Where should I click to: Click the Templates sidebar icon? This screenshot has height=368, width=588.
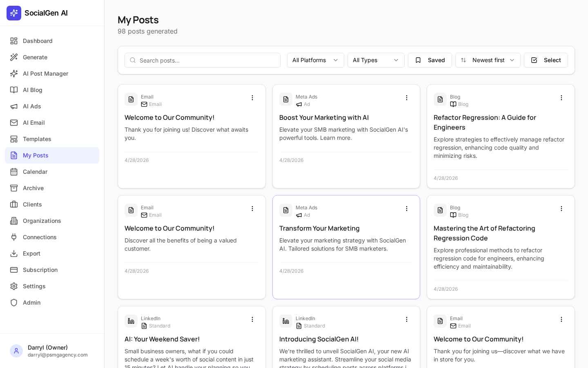click(14, 139)
